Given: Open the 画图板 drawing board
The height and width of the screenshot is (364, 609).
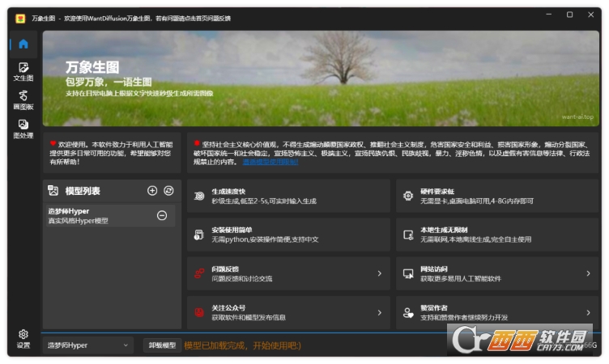Looking at the screenshot, I should pos(23,100).
